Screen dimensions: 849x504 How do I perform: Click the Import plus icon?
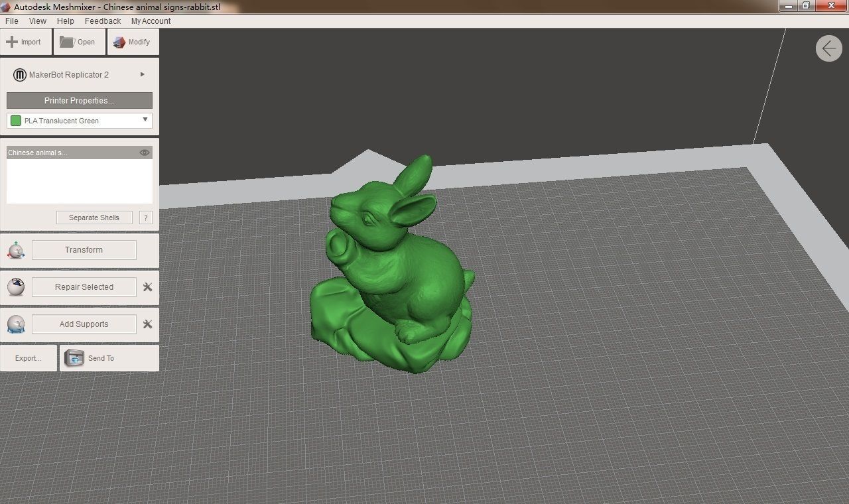tap(11, 42)
